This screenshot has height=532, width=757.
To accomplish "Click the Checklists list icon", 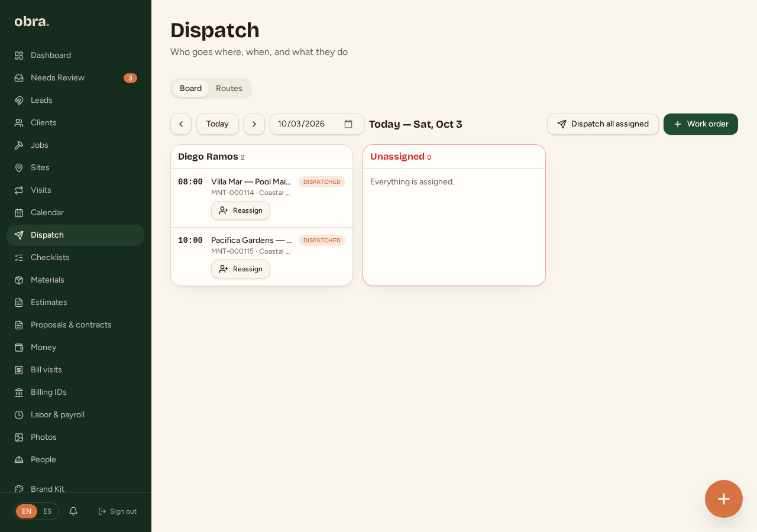I will 19,258.
